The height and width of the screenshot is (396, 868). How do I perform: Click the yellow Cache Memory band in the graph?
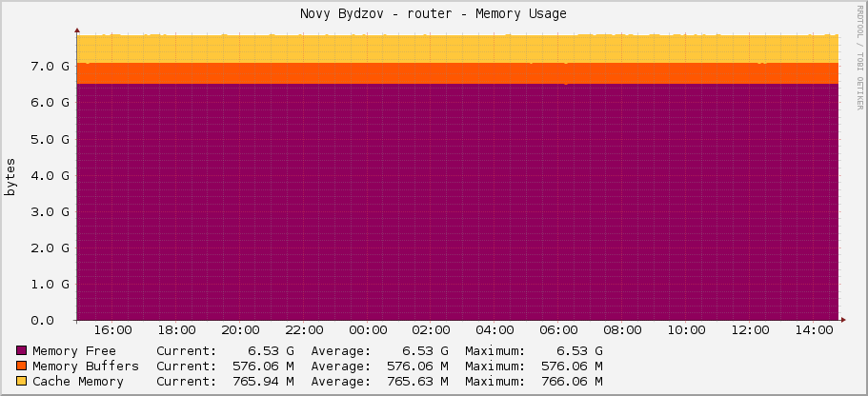[x=457, y=49]
